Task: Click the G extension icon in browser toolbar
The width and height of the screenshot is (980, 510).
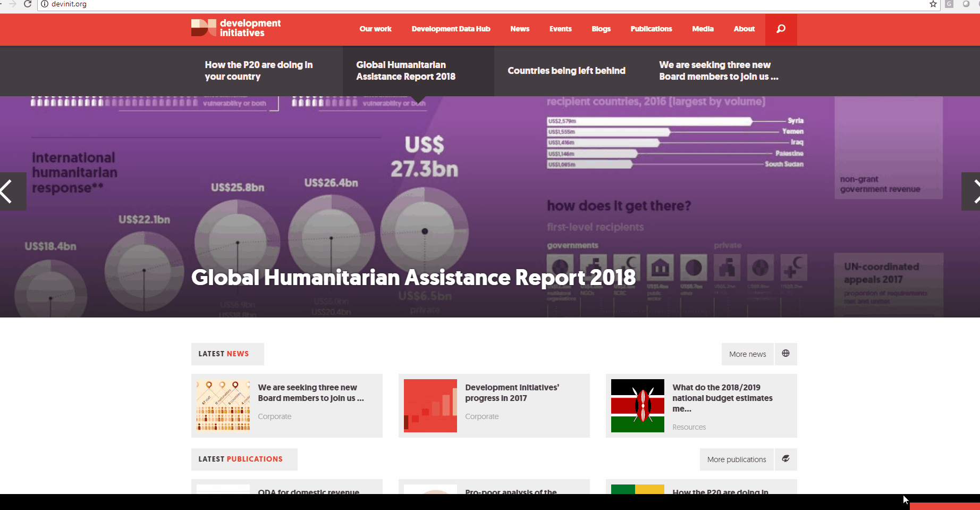Action: click(949, 4)
